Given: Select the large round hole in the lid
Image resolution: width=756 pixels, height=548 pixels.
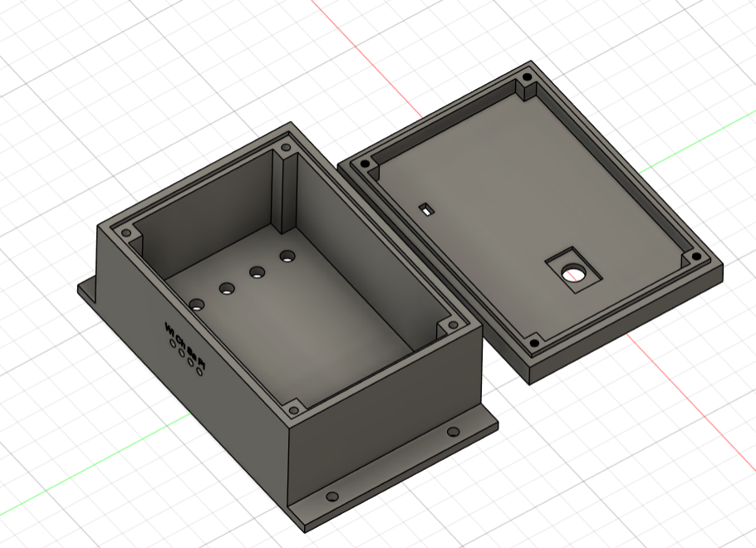Looking at the screenshot, I should [x=573, y=274].
